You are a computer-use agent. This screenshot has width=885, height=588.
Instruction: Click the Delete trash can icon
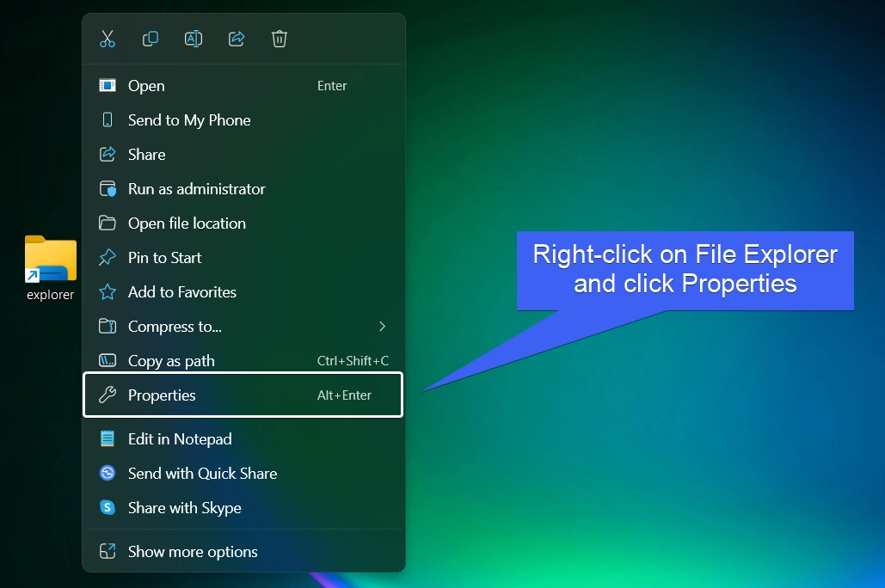(280, 39)
